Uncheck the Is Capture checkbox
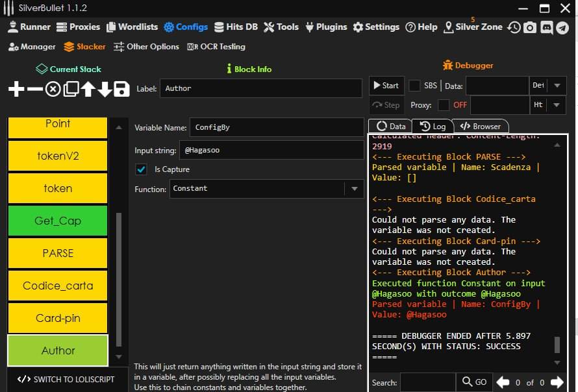The height and width of the screenshot is (392, 578). click(141, 169)
